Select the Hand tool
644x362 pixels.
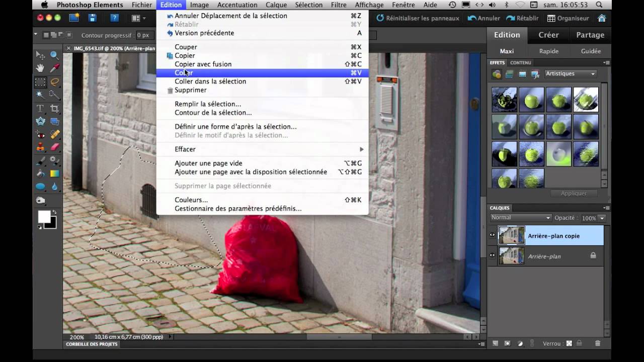[x=40, y=68]
